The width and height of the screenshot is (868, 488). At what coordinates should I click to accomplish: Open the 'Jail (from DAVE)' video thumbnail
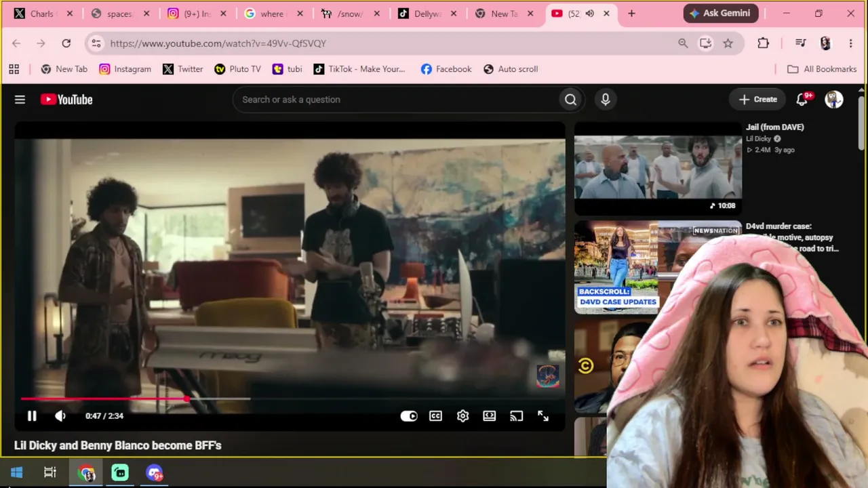(x=658, y=168)
